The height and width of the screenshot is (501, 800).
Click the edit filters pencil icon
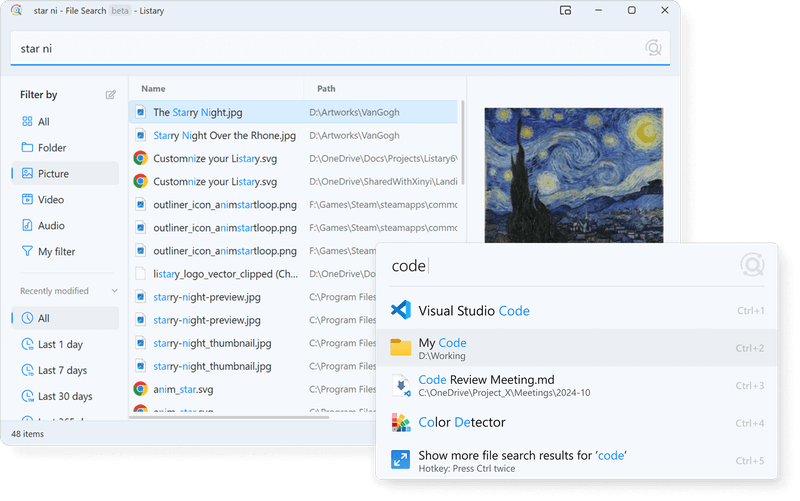coord(111,95)
